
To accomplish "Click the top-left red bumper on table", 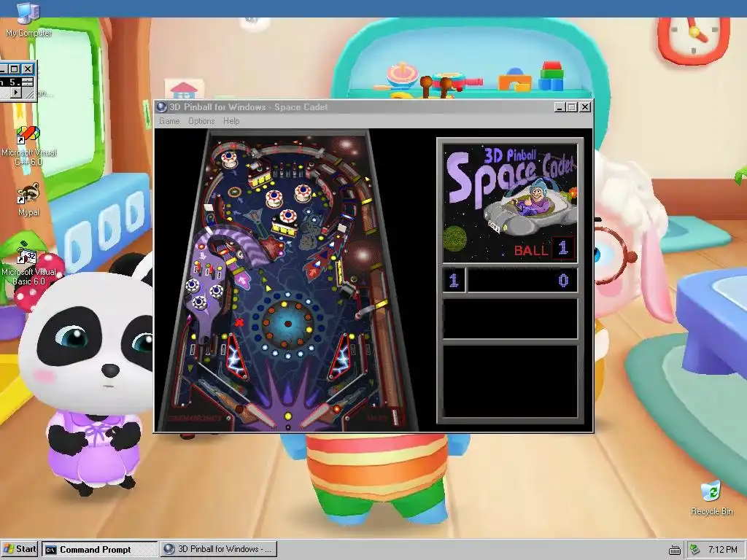I will 229,158.
